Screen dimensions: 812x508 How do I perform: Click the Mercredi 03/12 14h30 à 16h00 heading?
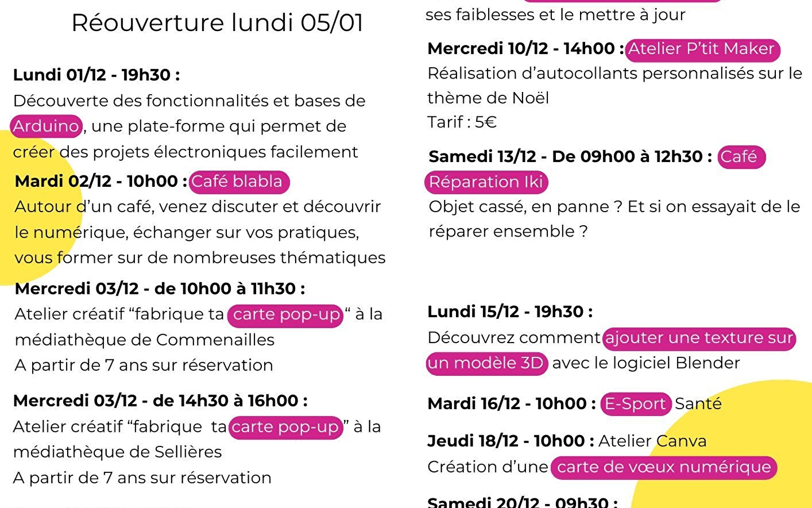pos(160,401)
